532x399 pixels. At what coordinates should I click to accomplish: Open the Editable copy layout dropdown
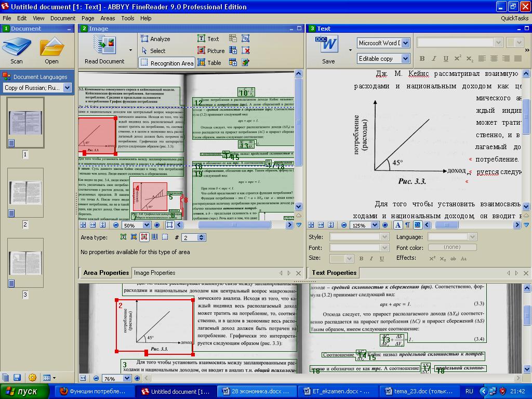coord(405,59)
